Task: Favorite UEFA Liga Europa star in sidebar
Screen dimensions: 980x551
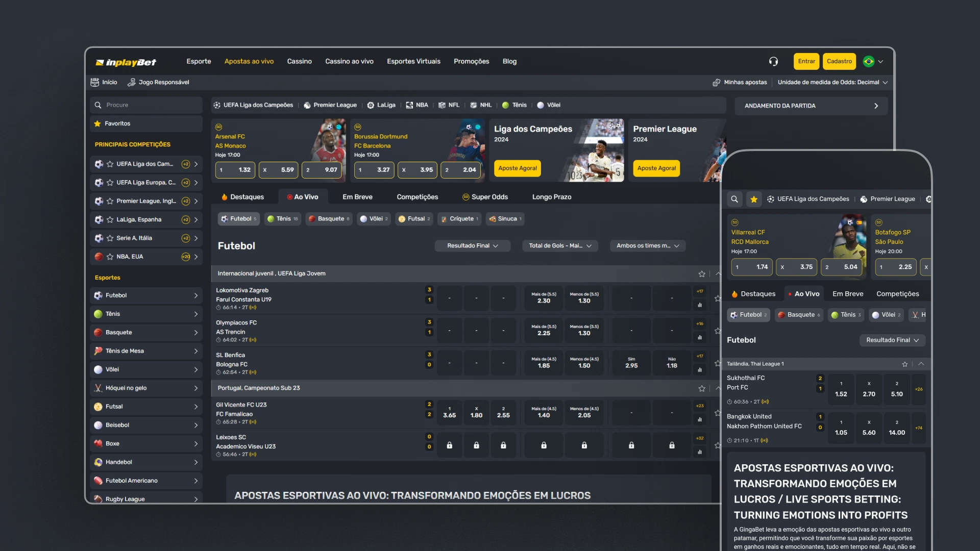Action: pos(110,183)
